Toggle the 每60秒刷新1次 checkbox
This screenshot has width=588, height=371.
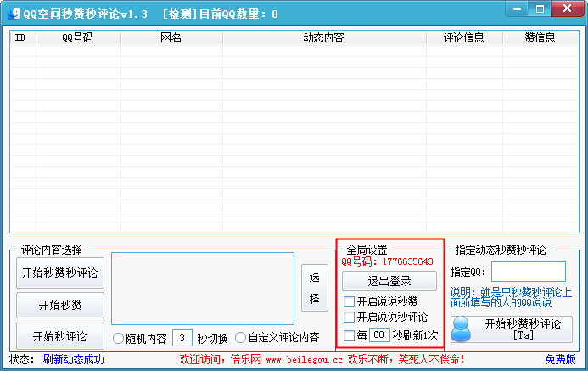pyautogui.click(x=349, y=335)
